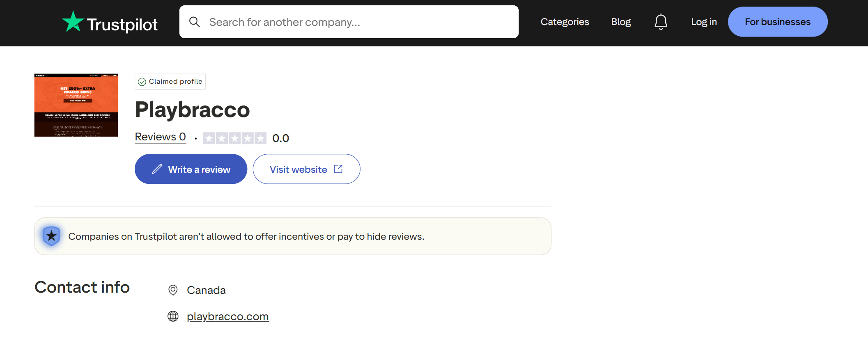
Task: Click the grey five-star rating bar
Action: pos(234,138)
